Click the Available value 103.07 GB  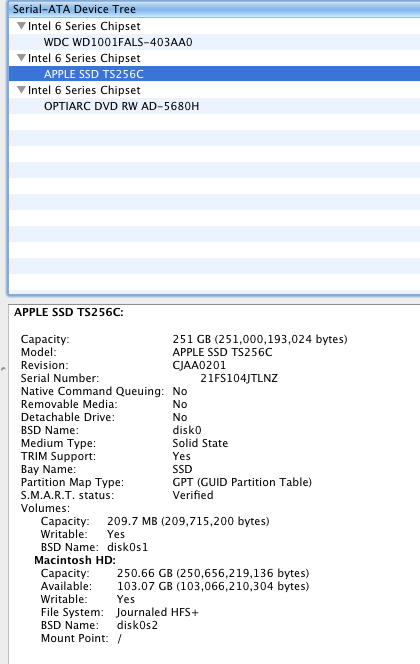click(x=213, y=587)
